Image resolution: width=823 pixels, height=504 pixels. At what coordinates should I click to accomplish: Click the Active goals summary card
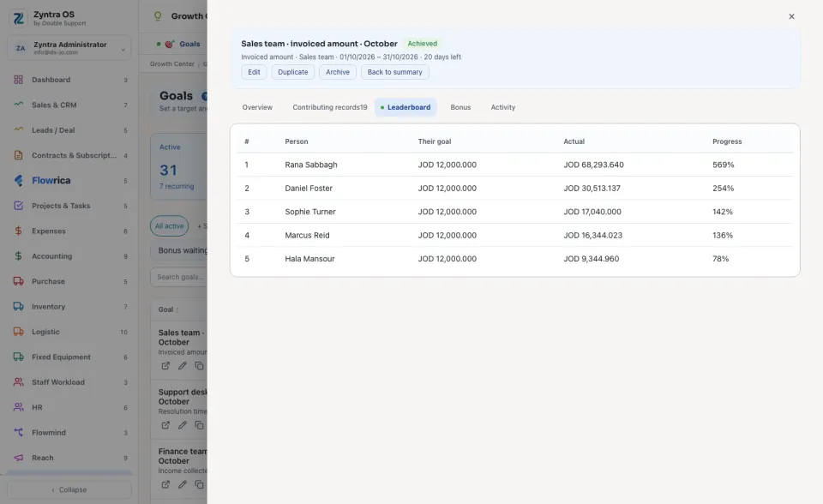(179, 166)
